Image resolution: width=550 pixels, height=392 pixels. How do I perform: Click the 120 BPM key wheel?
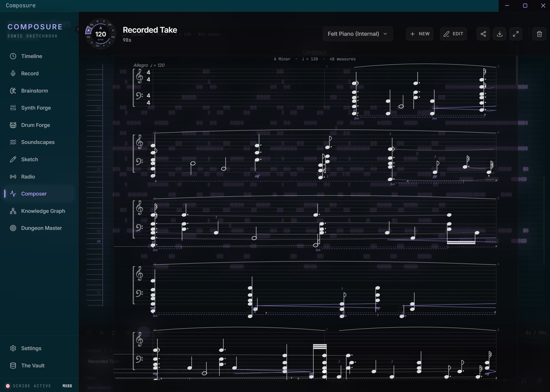(101, 34)
